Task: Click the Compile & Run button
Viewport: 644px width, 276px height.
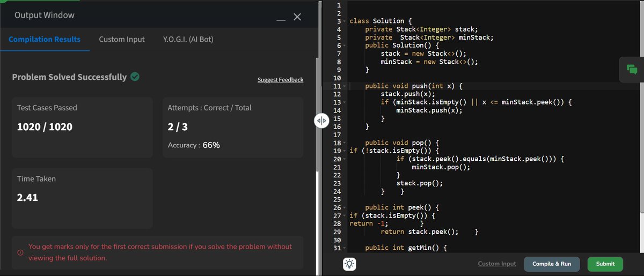Action: [552, 264]
